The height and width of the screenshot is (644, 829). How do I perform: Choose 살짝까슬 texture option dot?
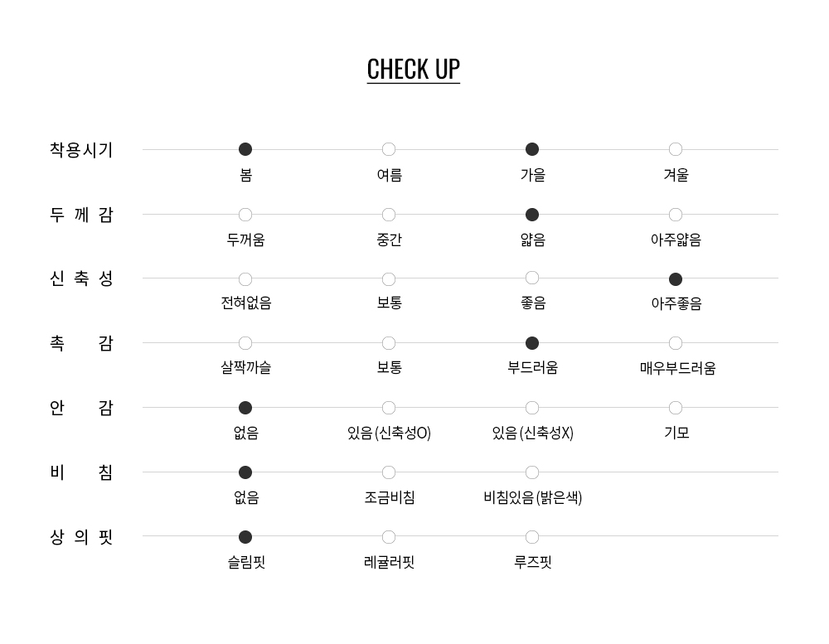245,343
